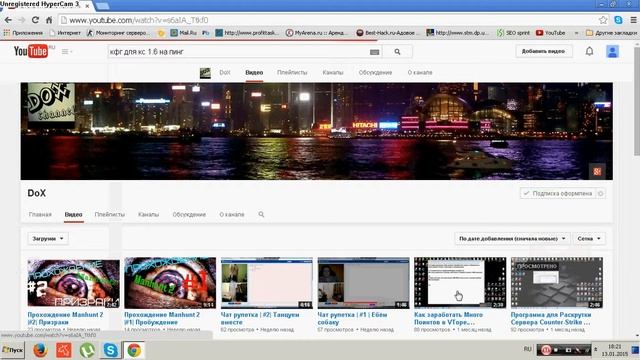The image size is (640, 360).
Task: Reload the page with refresh icon
Action: point(35,20)
